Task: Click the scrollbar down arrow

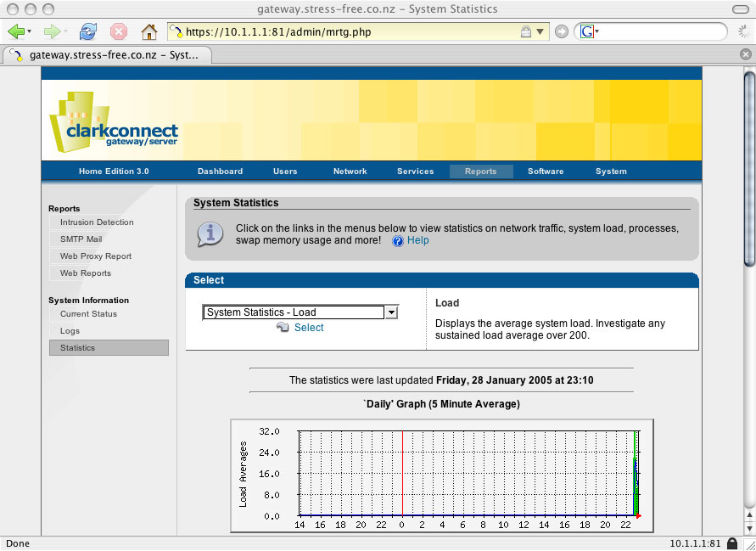Action: tap(749, 529)
